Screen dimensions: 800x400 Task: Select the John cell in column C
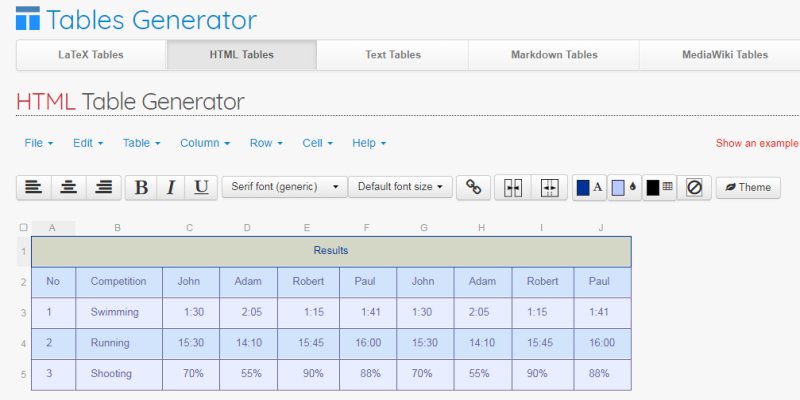pyautogui.click(x=191, y=282)
